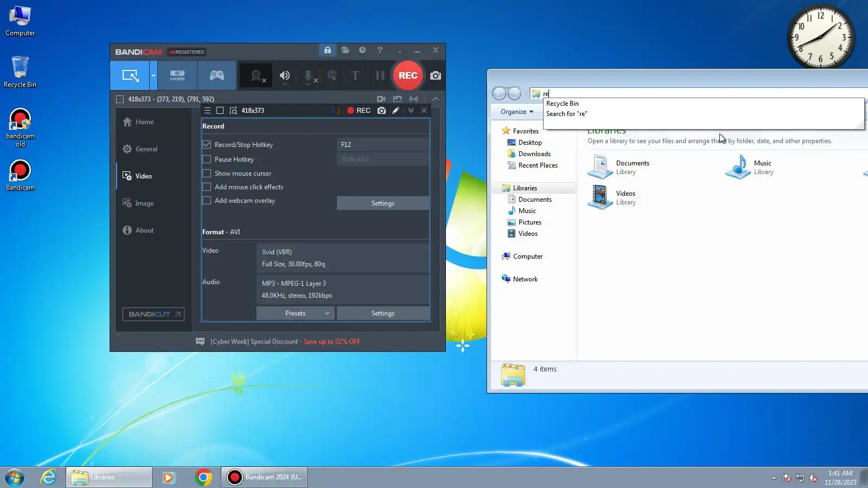
Task: Select Pictures library in Explorer sidebar
Action: coord(529,222)
